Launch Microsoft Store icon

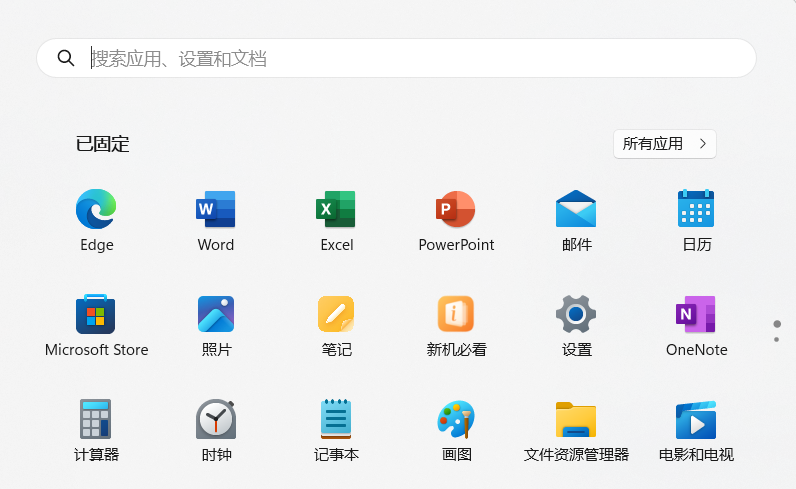point(96,314)
